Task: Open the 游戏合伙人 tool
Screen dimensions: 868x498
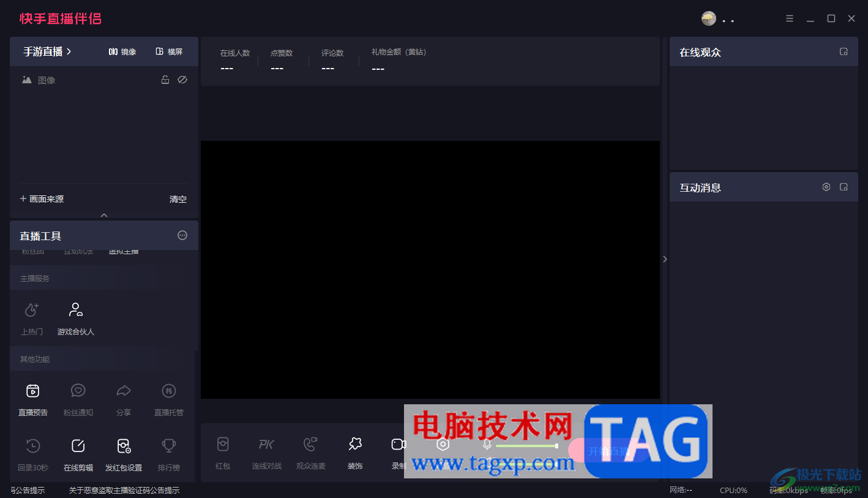Action: (x=76, y=319)
